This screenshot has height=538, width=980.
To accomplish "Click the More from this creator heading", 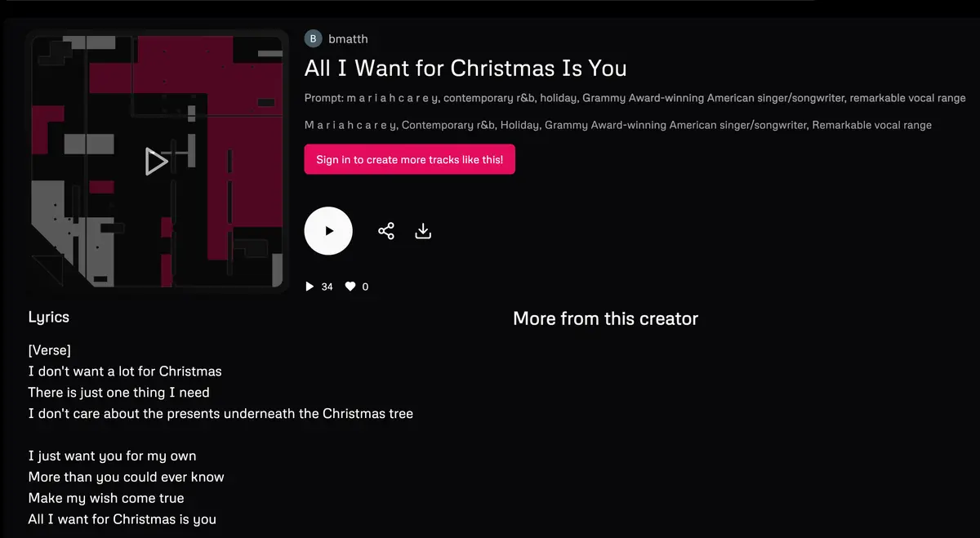I will 605,318.
